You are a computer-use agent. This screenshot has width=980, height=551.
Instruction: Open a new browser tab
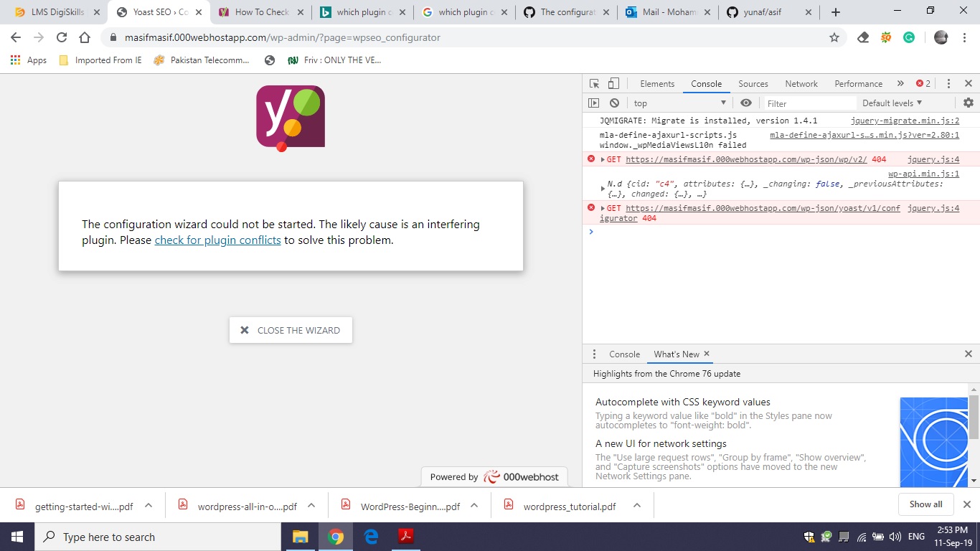coord(836,12)
